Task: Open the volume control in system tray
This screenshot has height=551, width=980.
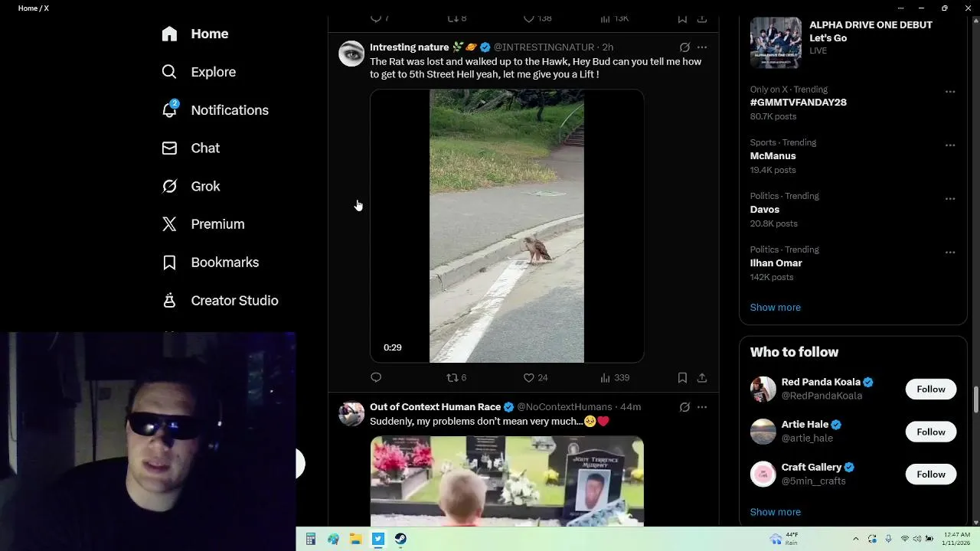Action: [x=917, y=539]
